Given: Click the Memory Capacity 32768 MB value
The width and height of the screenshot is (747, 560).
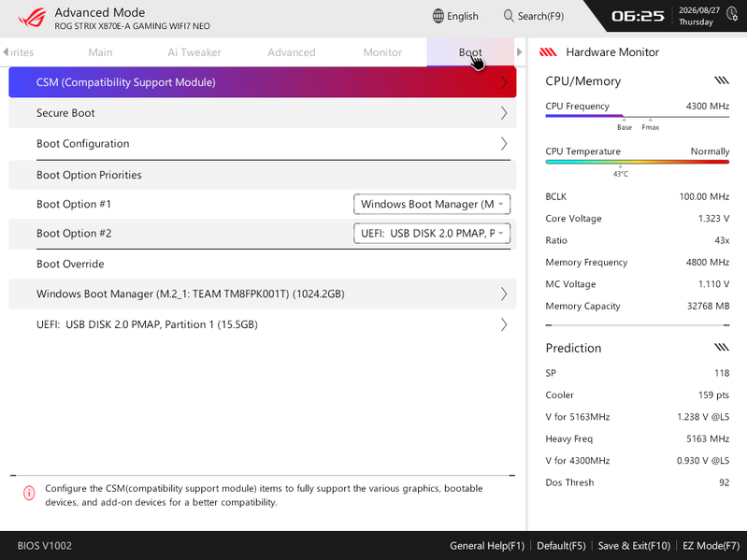Looking at the screenshot, I should (x=708, y=307).
